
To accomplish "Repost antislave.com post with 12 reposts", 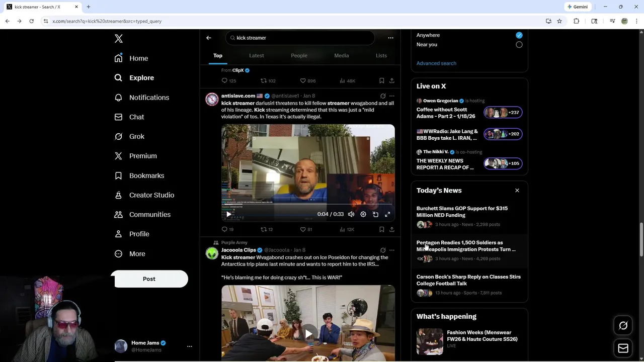I will [267, 229].
